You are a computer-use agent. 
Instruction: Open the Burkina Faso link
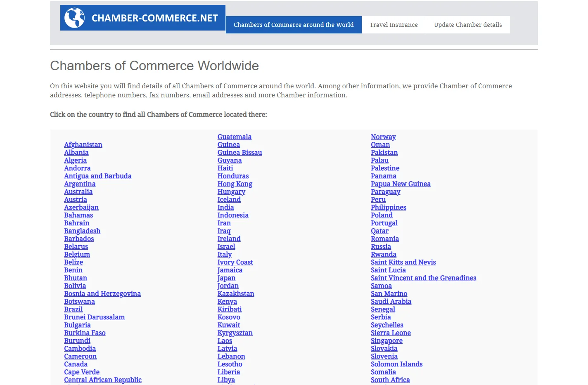(x=85, y=333)
